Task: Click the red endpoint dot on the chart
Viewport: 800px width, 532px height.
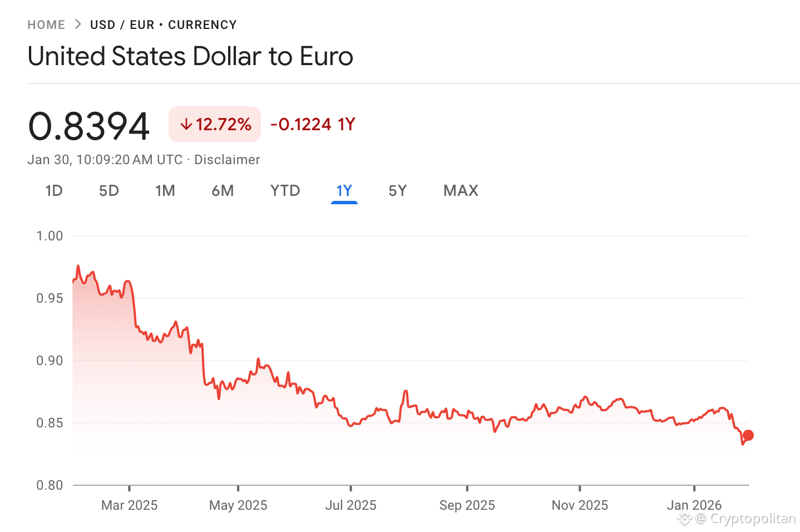Action: [749, 435]
